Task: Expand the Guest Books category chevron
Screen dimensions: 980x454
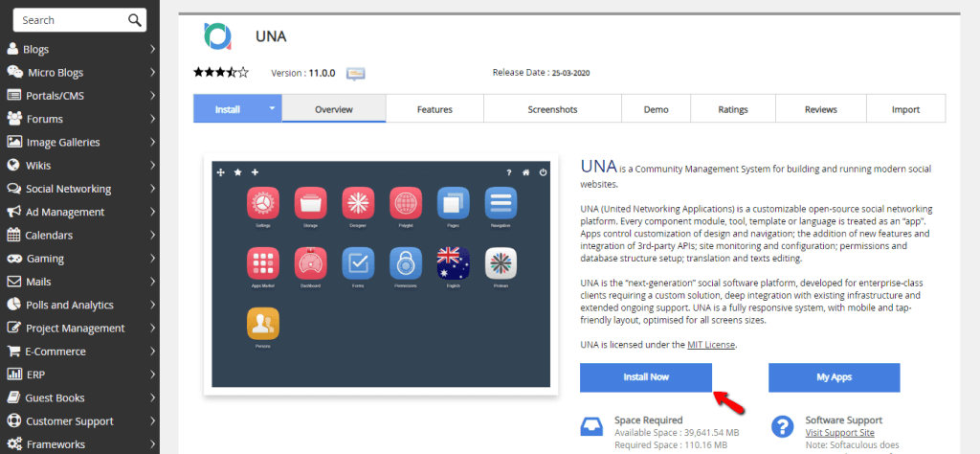Action: 152,397
